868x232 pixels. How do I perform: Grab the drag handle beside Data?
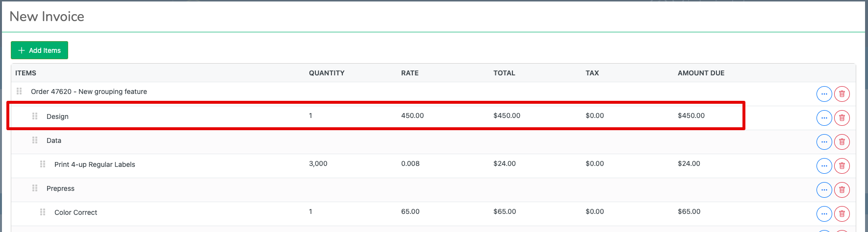point(35,140)
